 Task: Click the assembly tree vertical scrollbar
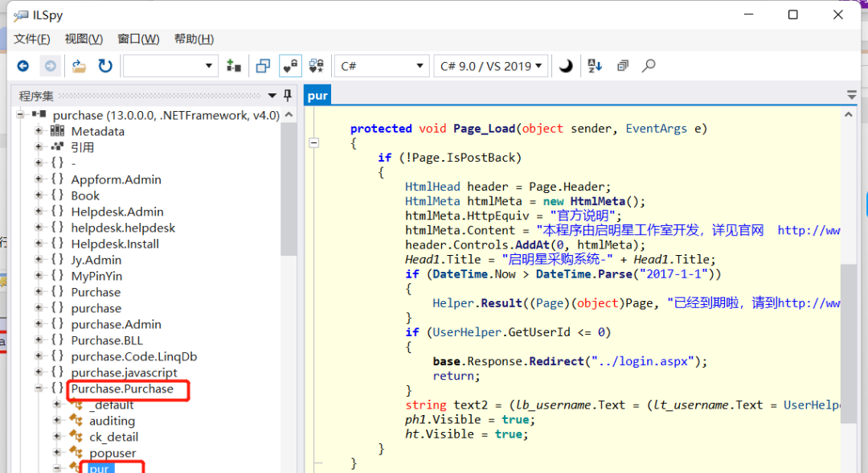(x=289, y=188)
